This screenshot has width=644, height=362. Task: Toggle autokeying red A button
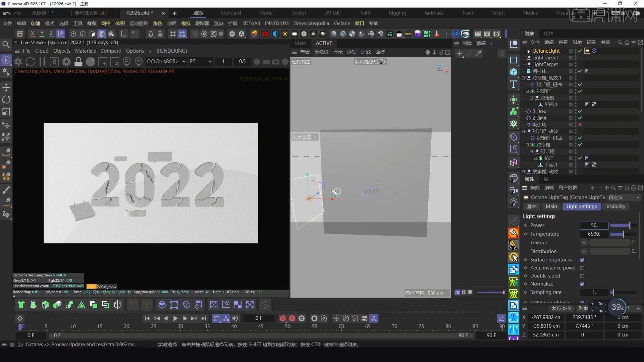[x=292, y=318]
